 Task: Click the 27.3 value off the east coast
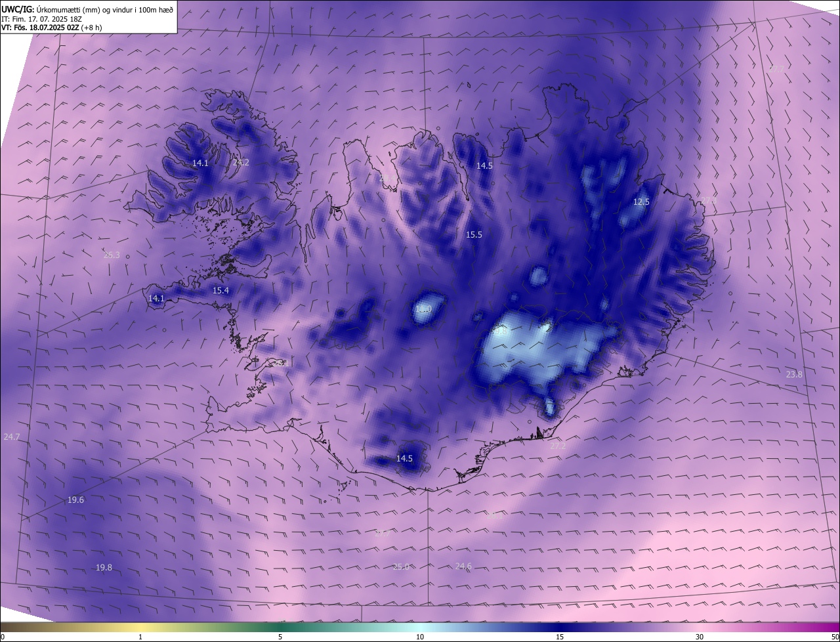[x=709, y=200]
